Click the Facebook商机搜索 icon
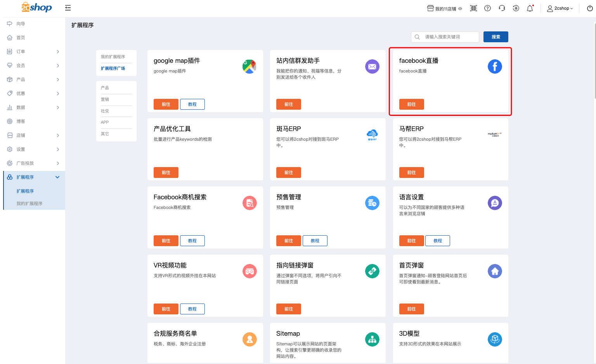This screenshot has height=364, width=596. coord(249,203)
